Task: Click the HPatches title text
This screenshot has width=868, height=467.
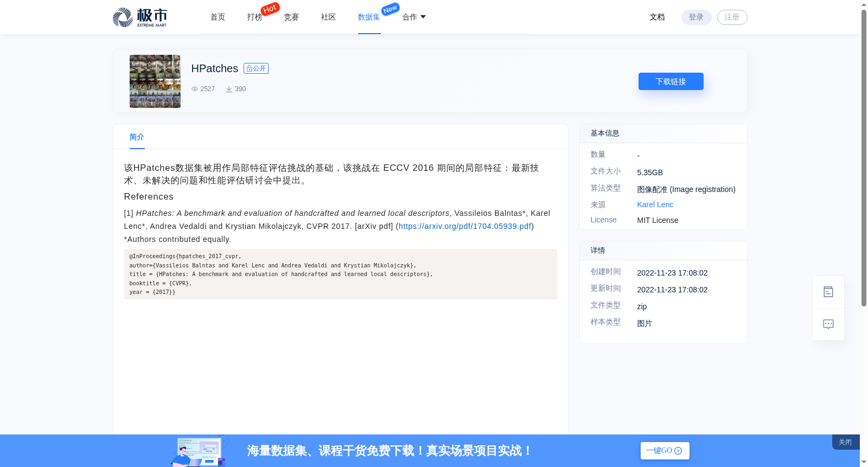Action: coord(215,68)
